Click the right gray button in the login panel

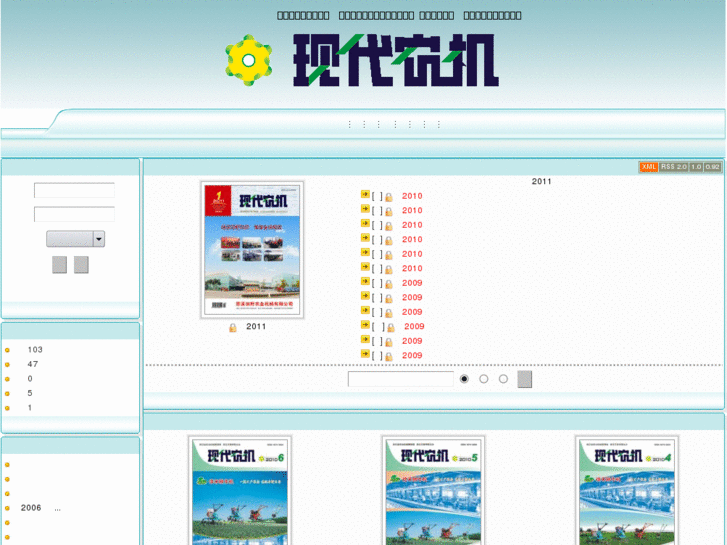pos(81,264)
